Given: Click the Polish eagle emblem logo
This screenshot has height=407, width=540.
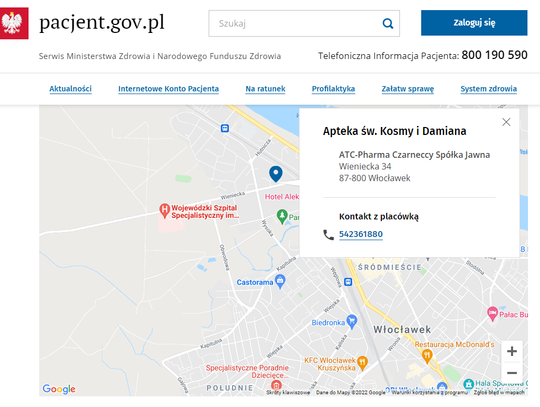Looking at the screenshot, I should (14, 23).
